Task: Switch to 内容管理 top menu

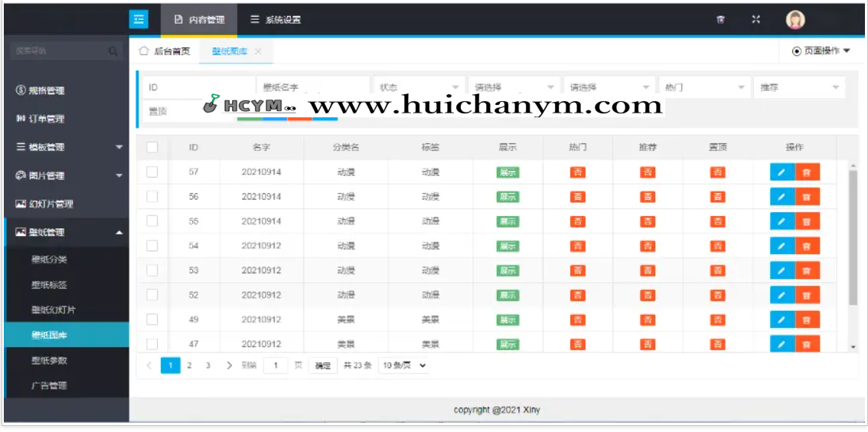Action: click(199, 20)
